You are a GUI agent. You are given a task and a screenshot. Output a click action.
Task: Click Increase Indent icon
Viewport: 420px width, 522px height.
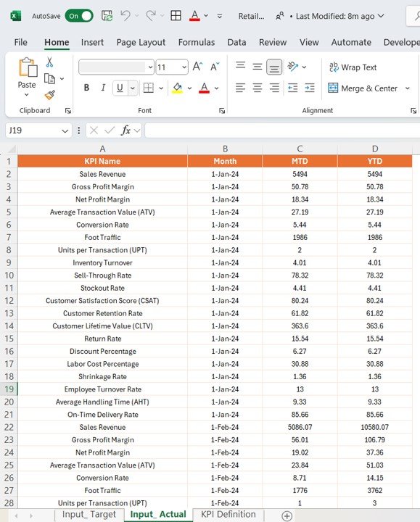(310, 88)
